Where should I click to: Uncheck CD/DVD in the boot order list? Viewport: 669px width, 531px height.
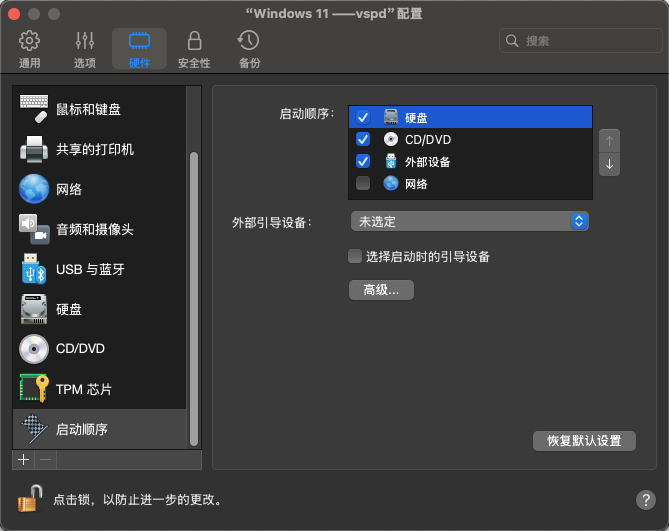(x=363, y=139)
